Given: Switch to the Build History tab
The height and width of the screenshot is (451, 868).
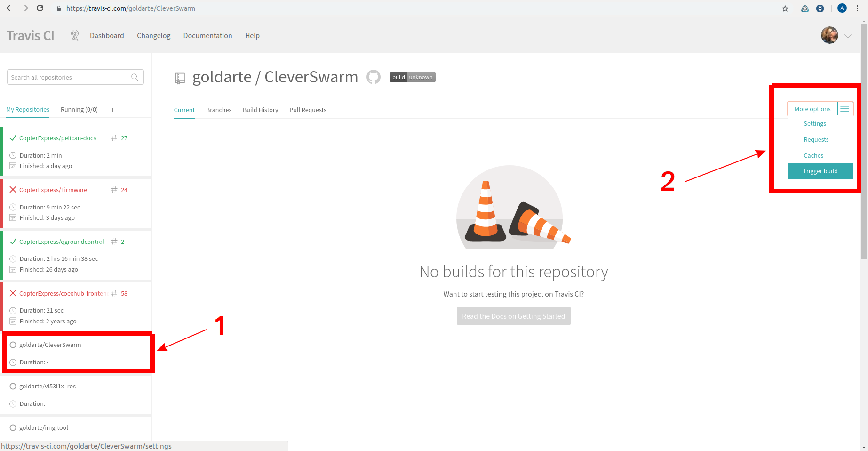Looking at the screenshot, I should pyautogui.click(x=260, y=110).
